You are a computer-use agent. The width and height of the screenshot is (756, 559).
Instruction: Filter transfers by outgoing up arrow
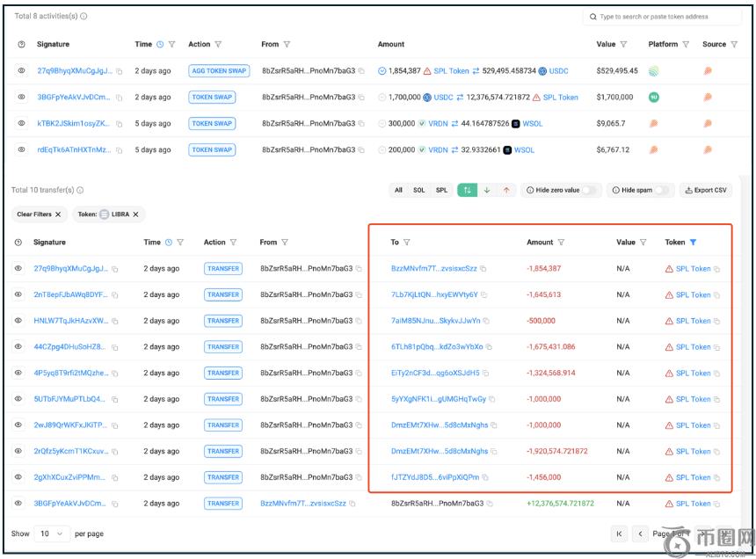click(506, 190)
